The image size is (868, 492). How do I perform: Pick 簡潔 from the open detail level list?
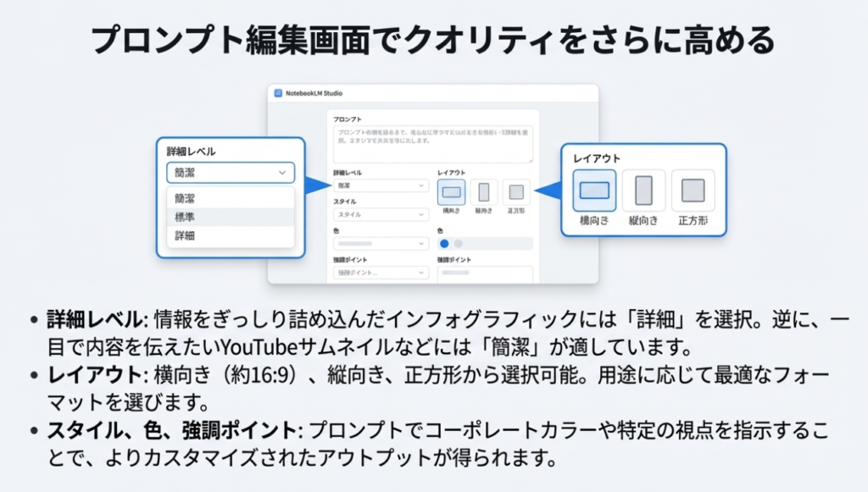[185, 198]
